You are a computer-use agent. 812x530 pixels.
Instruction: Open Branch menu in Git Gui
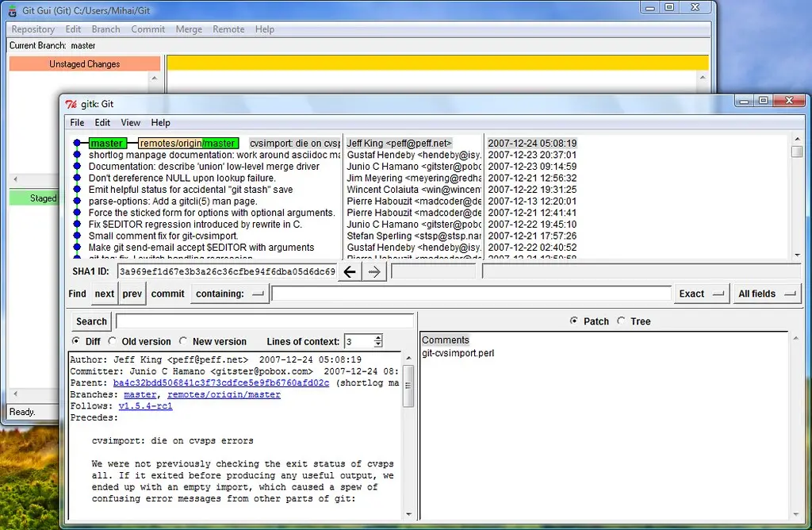click(x=105, y=29)
